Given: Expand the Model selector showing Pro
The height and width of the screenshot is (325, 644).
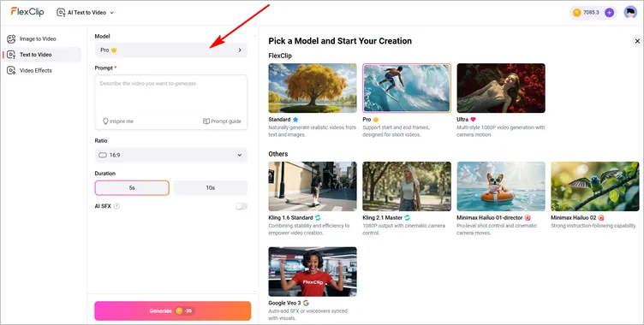Looking at the screenshot, I should coord(171,50).
